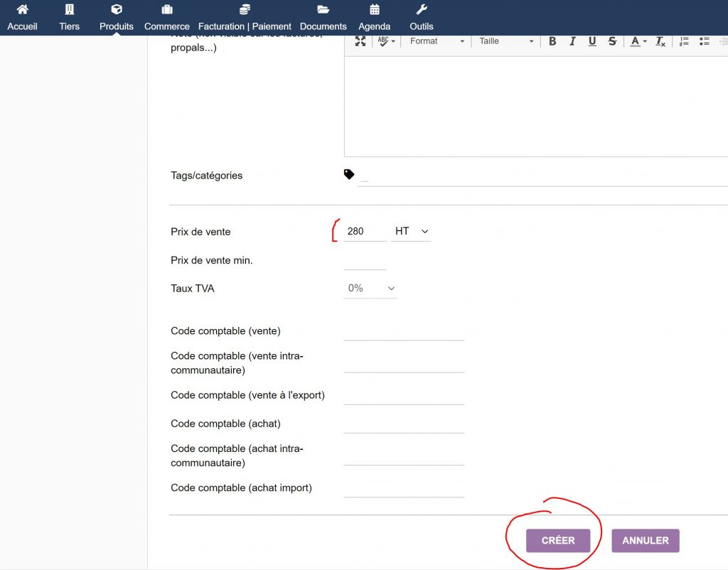The height and width of the screenshot is (570, 728).
Task: Click the Commerce briefcase icon
Action: click(x=166, y=11)
